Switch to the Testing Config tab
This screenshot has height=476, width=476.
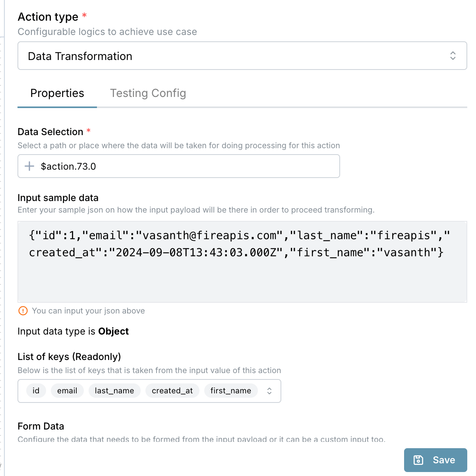coord(148,93)
